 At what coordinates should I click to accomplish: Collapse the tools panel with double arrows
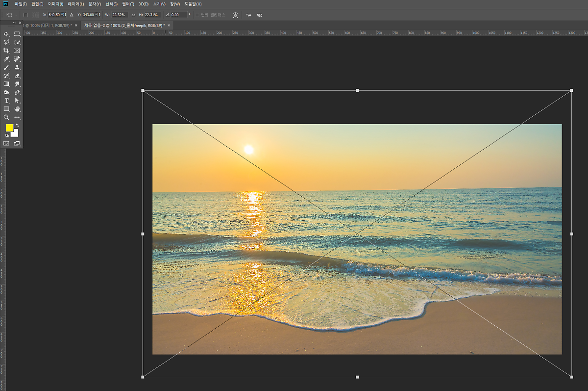pyautogui.click(x=14, y=23)
